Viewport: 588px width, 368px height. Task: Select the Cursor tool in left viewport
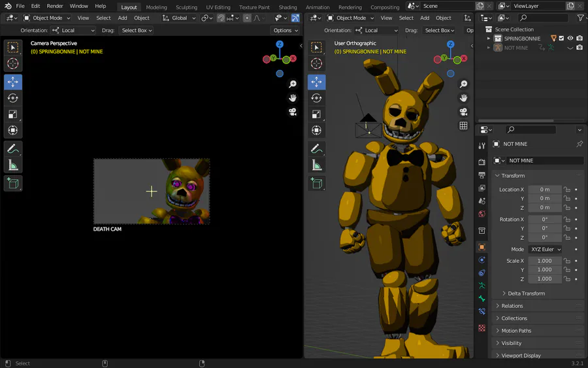pyautogui.click(x=13, y=64)
